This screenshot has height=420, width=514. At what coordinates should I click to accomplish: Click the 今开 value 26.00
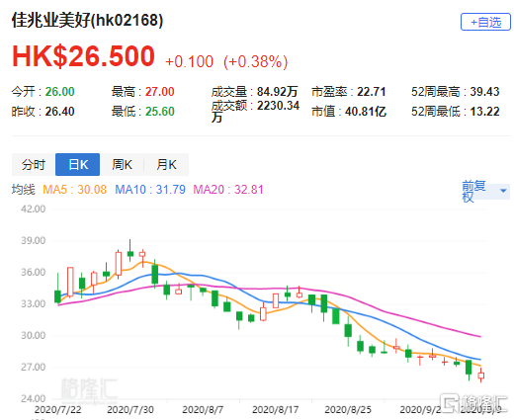pyautogui.click(x=59, y=92)
